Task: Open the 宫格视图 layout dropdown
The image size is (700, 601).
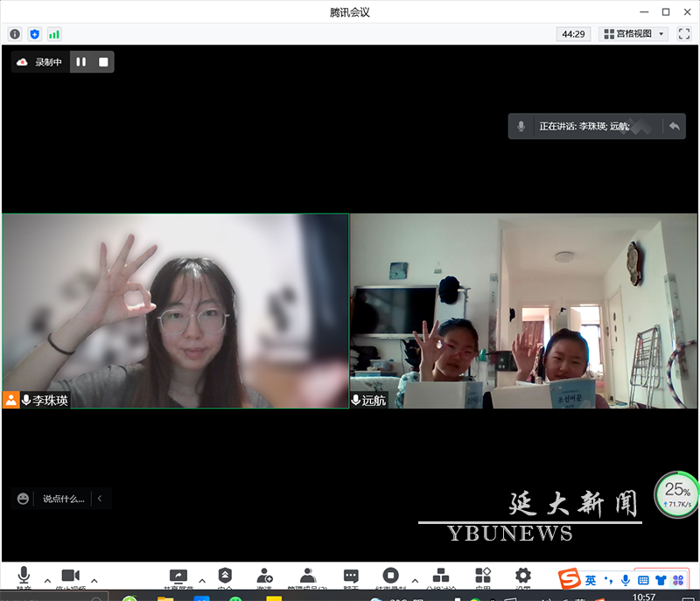Action: pos(635,34)
